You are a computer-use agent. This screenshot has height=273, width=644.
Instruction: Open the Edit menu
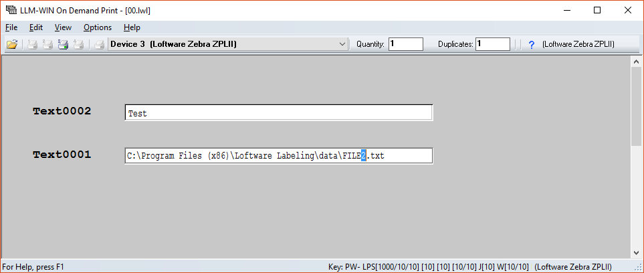point(36,27)
